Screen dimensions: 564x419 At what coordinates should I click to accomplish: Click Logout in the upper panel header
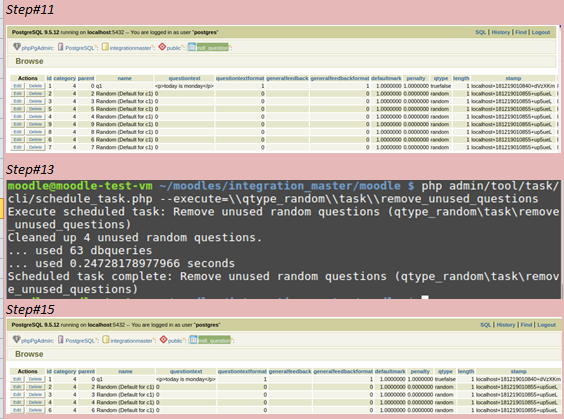(x=541, y=32)
